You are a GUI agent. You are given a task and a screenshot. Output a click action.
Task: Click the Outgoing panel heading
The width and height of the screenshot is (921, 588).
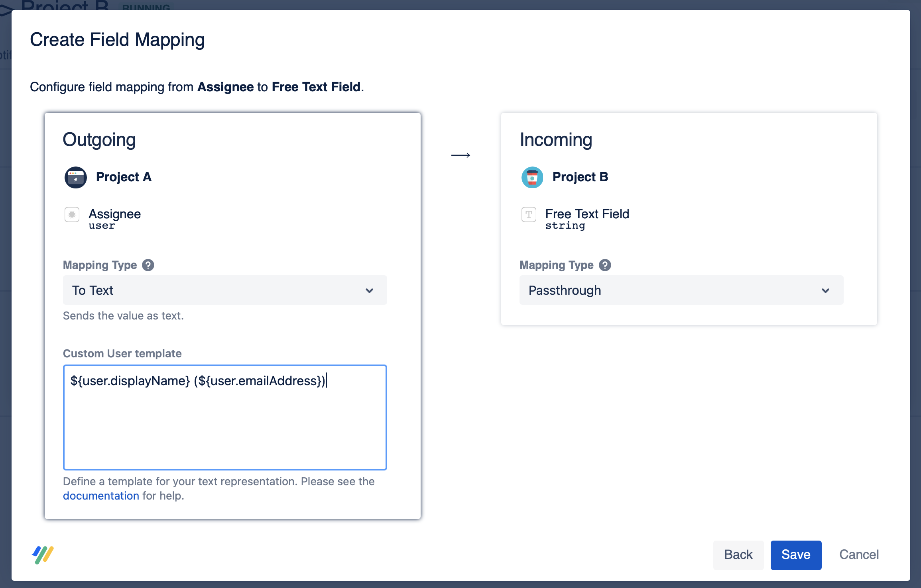[x=99, y=139]
